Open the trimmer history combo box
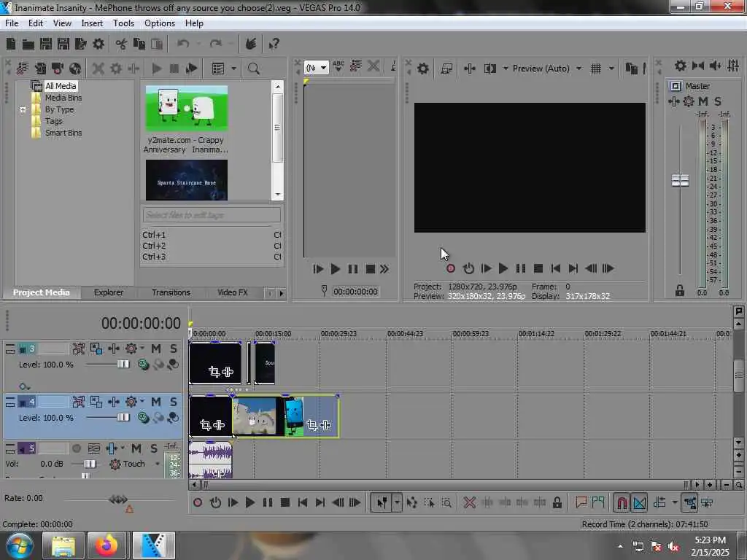The width and height of the screenshot is (747, 560). tap(317, 68)
